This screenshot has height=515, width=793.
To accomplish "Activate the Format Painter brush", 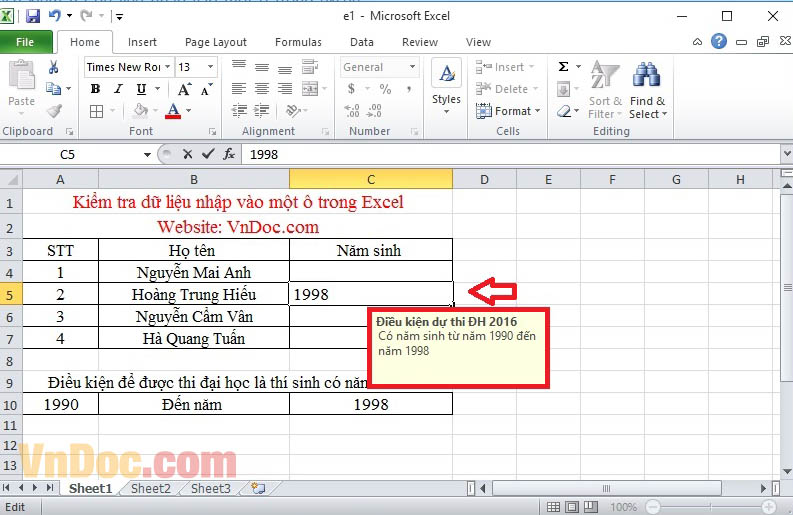I will (x=54, y=111).
